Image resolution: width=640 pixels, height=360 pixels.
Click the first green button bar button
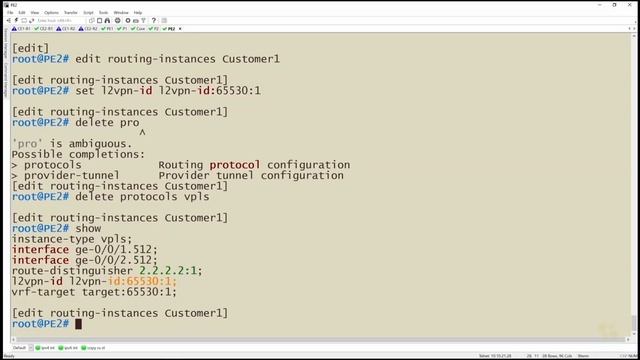(x=45, y=348)
